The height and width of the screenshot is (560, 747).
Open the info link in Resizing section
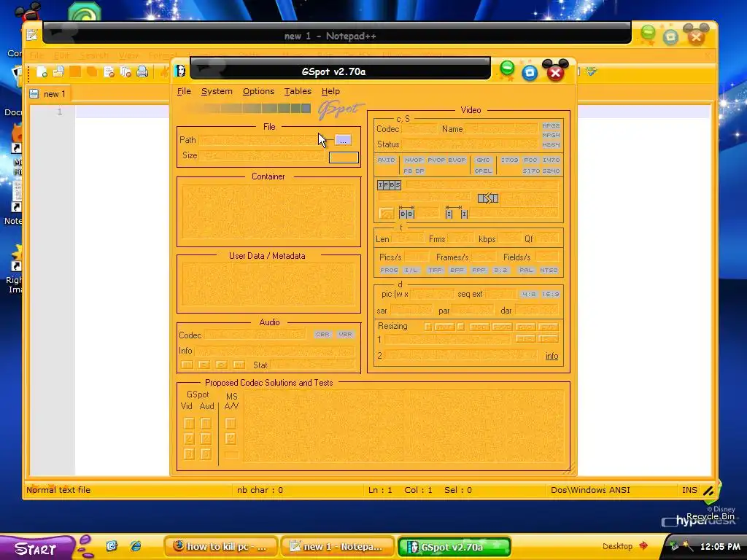pyautogui.click(x=551, y=356)
